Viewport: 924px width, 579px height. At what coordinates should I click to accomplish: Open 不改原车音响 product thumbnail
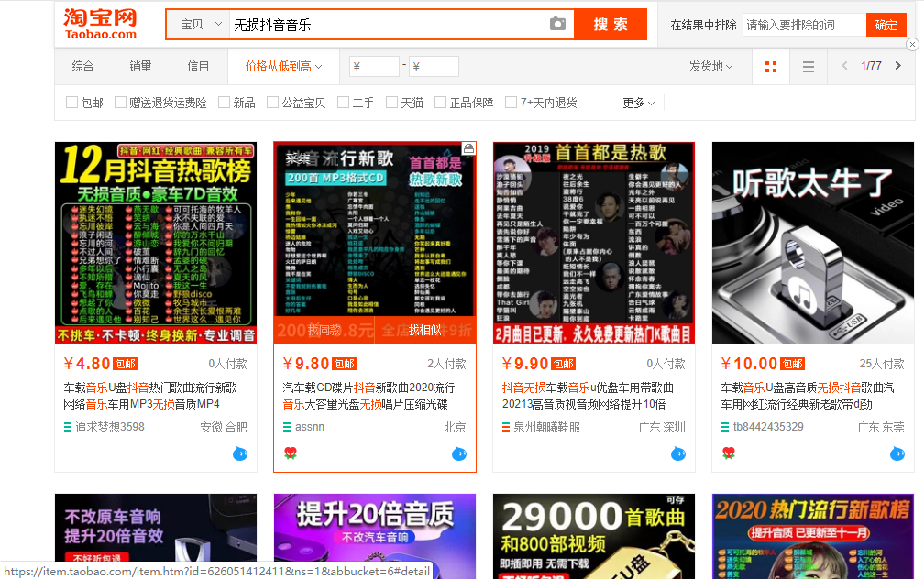156,528
